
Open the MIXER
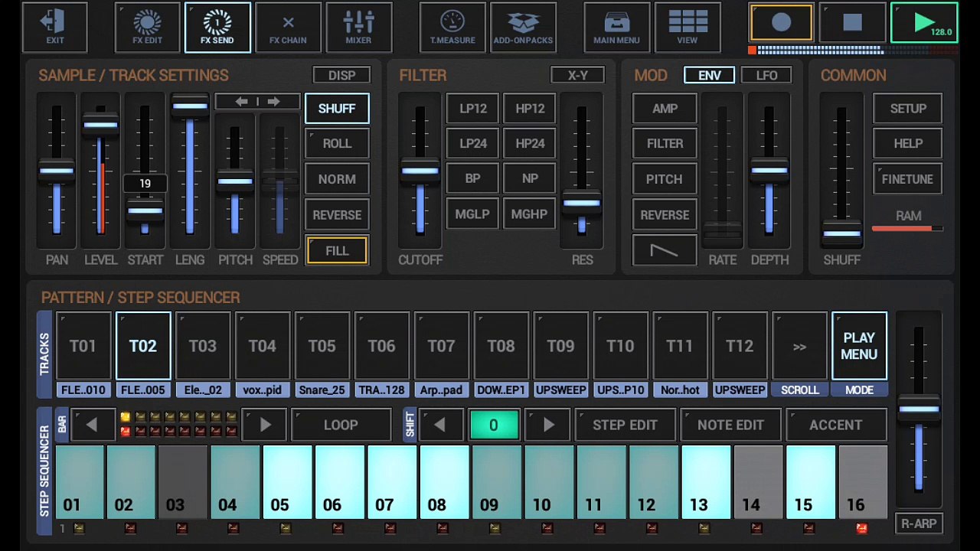point(358,28)
